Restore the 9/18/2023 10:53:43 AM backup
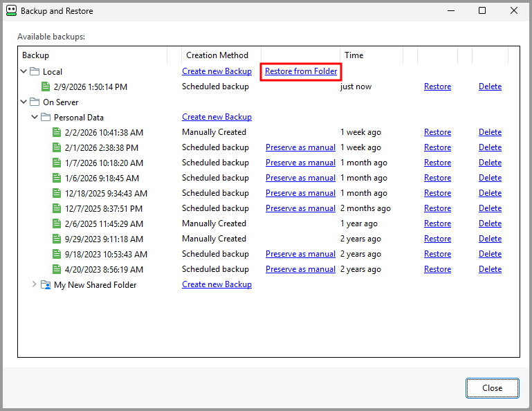Image resolution: width=532 pixels, height=411 pixels. coord(437,254)
